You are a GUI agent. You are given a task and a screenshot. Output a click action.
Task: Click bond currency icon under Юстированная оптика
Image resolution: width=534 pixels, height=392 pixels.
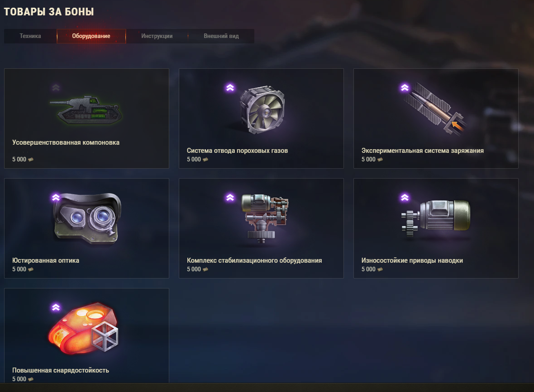(x=31, y=269)
